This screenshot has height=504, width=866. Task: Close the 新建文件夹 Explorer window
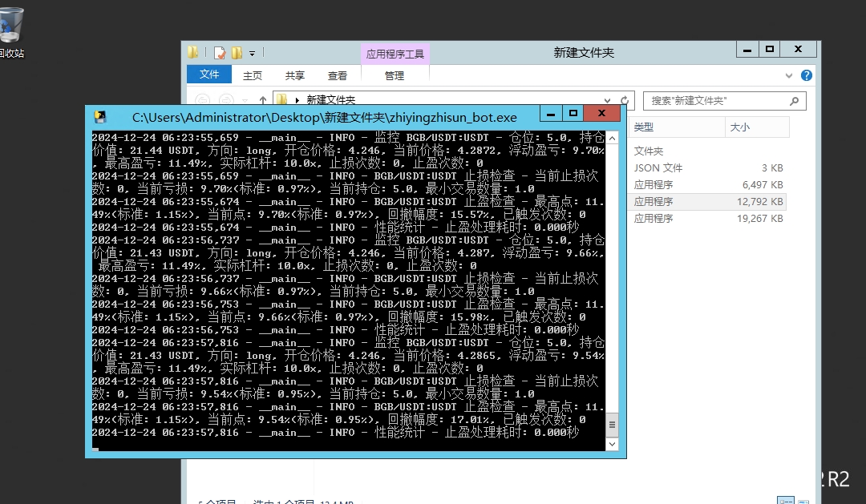coord(799,50)
